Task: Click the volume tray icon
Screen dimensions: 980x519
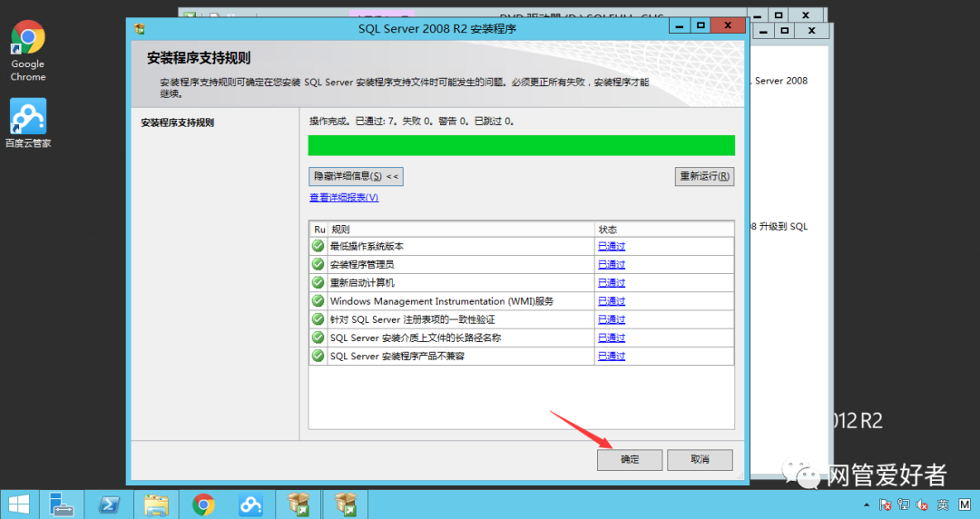Action: point(922,504)
